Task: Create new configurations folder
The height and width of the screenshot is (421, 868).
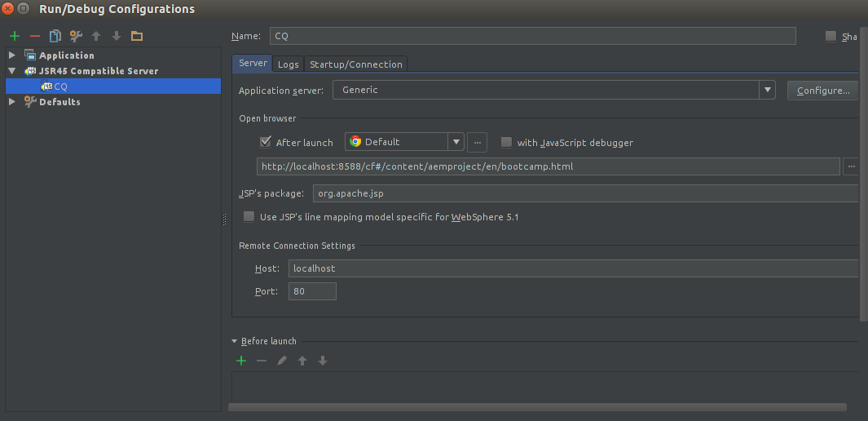Action: coord(137,36)
